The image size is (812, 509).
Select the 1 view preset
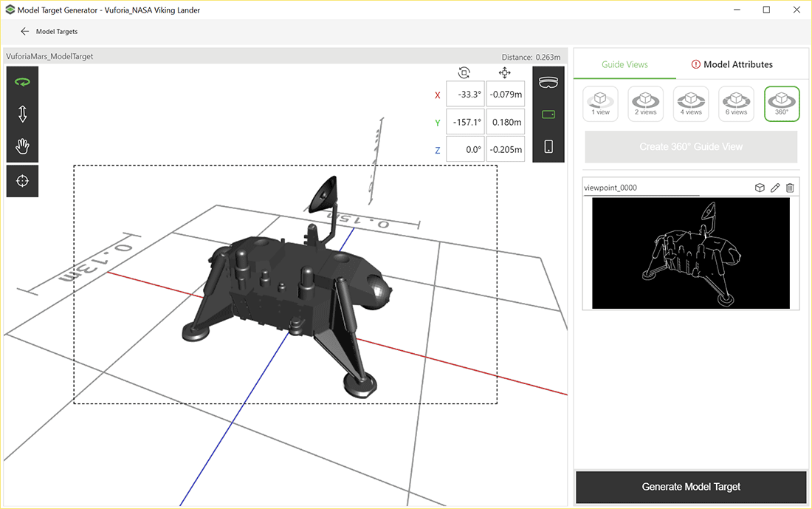pyautogui.click(x=600, y=103)
